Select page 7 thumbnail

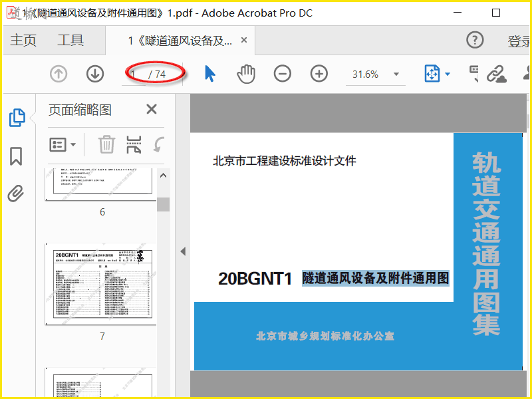[x=101, y=284]
